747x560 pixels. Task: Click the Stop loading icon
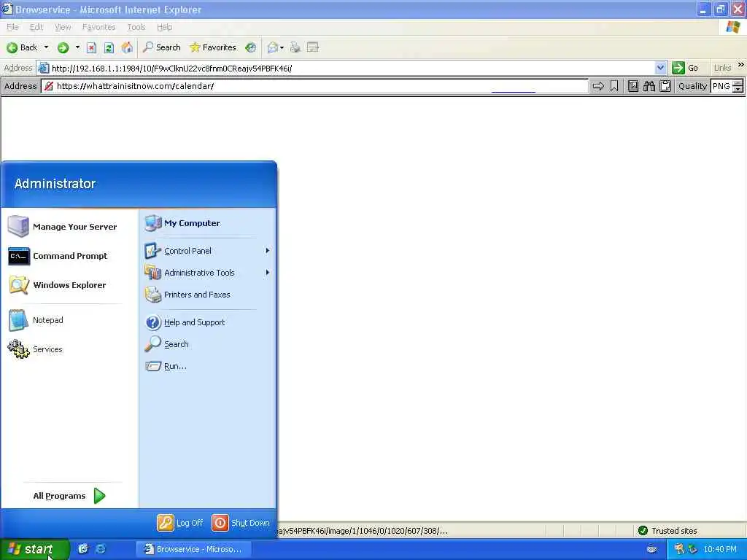(x=91, y=47)
